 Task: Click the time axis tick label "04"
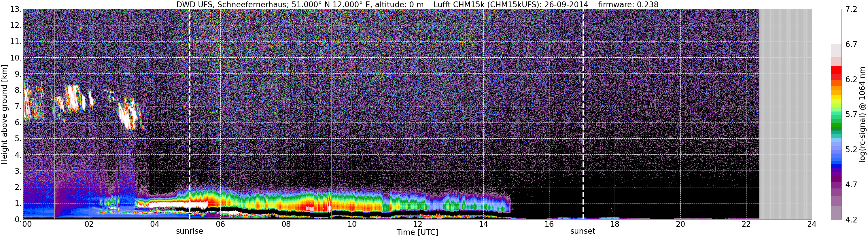(154, 224)
